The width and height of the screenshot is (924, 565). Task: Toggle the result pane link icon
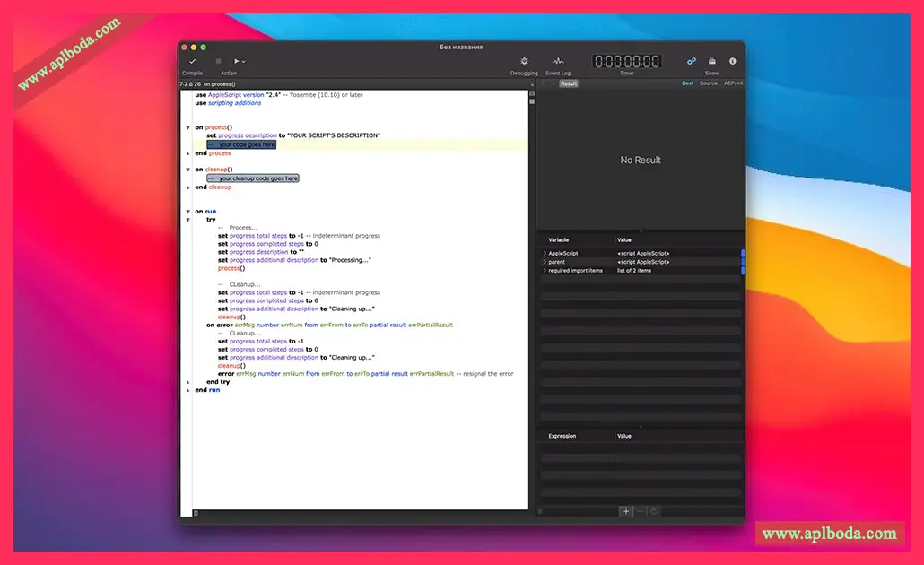[692, 61]
